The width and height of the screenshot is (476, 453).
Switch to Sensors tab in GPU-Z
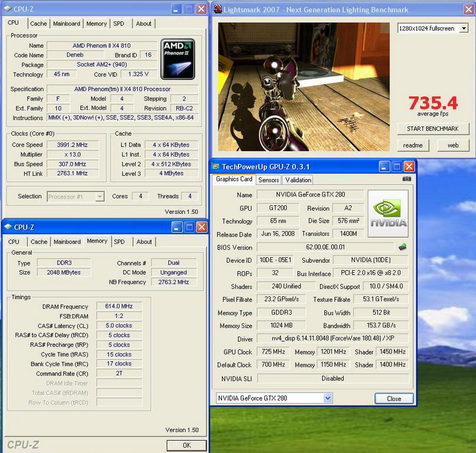[269, 180]
